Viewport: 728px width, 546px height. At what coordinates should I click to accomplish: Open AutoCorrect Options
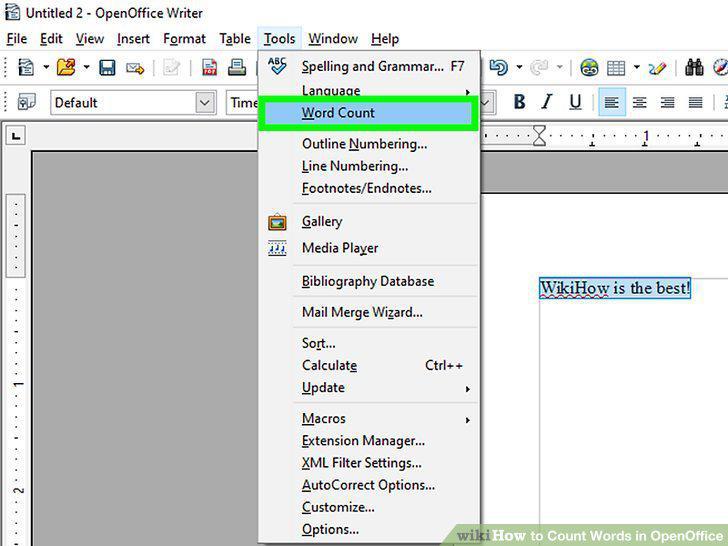[x=369, y=486]
